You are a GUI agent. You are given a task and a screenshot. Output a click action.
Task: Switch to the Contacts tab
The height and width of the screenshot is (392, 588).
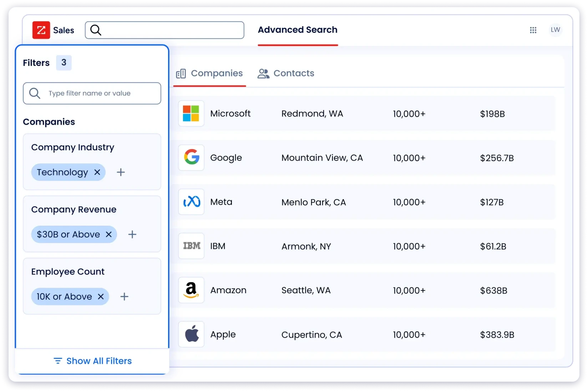[x=286, y=73]
